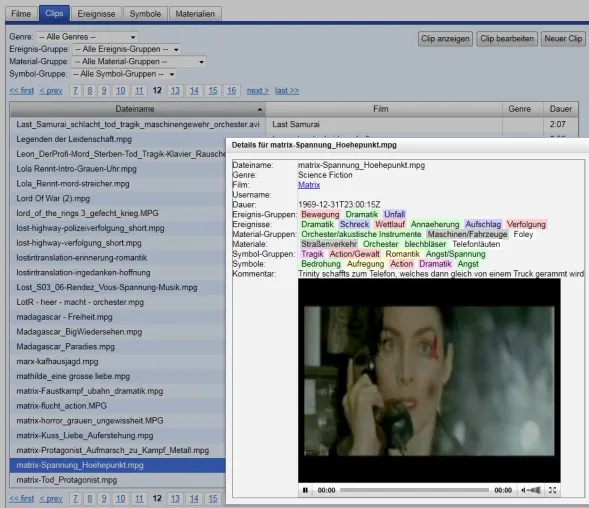Image resolution: width=589 pixels, height=508 pixels.
Task: Select highlighted row 'matrix-Spannung_Hoehepunkt.mpg'
Action: (x=118, y=465)
